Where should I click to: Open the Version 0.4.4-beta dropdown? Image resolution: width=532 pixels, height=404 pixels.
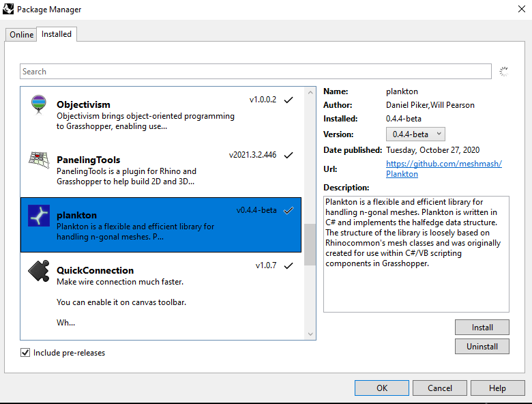point(415,134)
